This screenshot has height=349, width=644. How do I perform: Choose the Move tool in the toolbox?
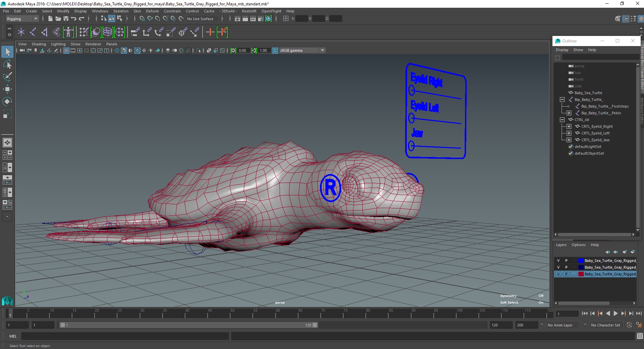(x=7, y=89)
